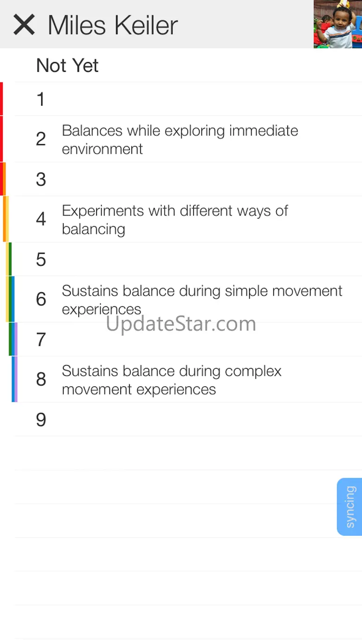Click the Miles Keiler name header
Viewport: 362px width, 644px height.
coord(113,25)
